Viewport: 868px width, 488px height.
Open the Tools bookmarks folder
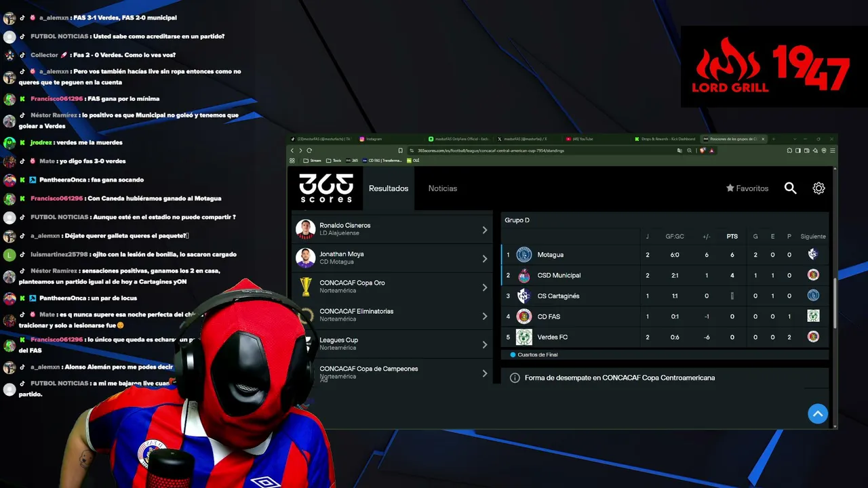point(334,161)
